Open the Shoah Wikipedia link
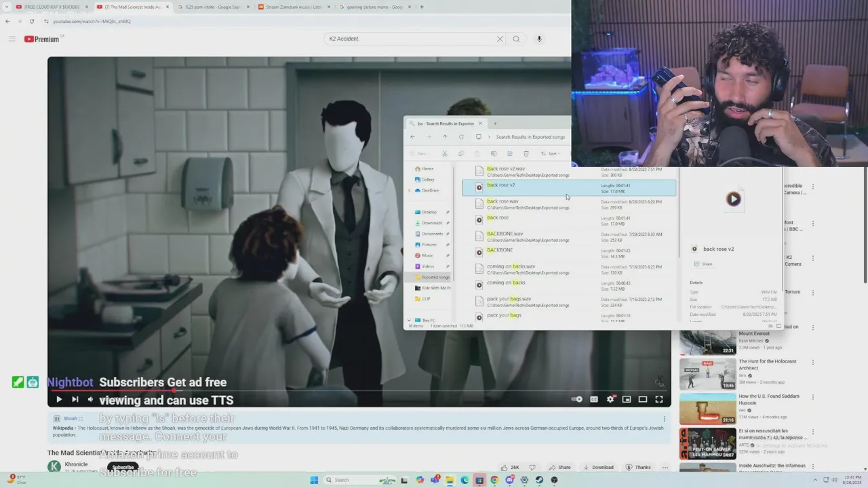868x488 pixels. tap(73, 419)
